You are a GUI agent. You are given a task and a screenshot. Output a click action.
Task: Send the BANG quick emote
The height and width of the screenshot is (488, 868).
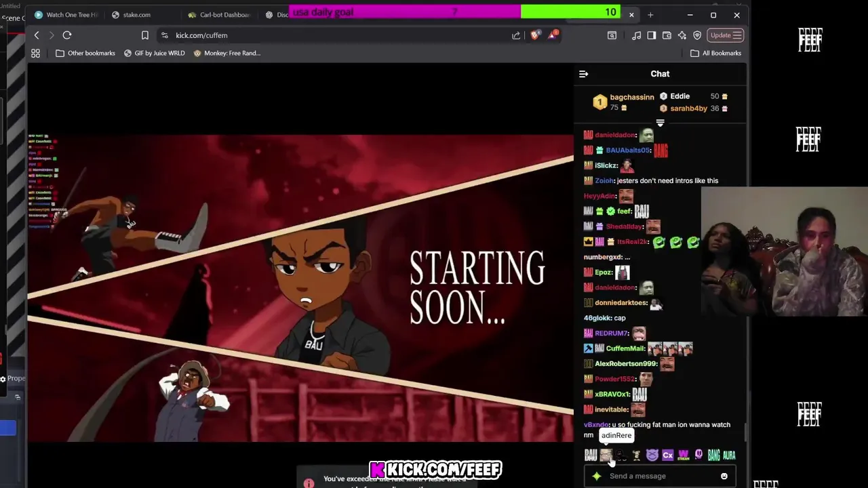(713, 455)
